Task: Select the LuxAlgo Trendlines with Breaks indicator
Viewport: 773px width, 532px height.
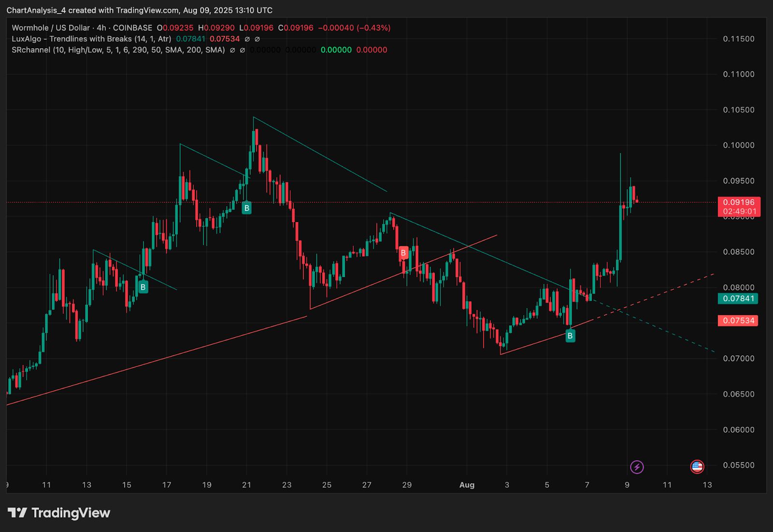Action: (x=91, y=39)
